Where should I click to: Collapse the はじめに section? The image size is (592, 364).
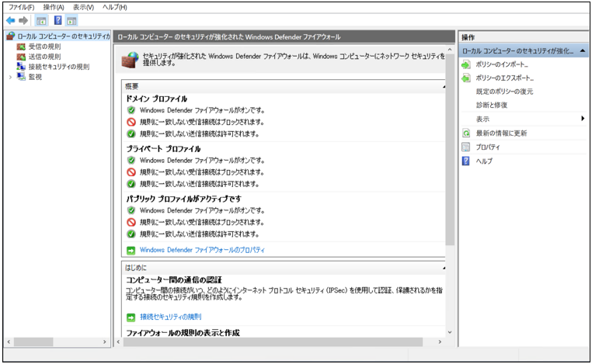pos(444,269)
